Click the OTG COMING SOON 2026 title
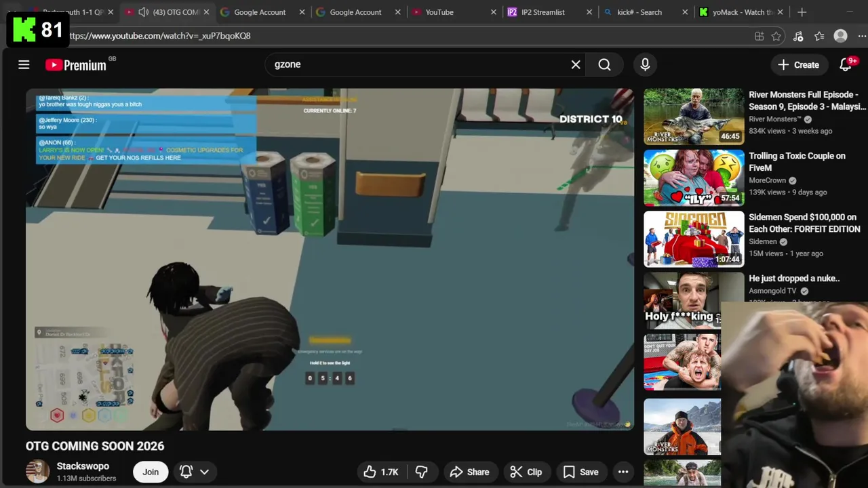This screenshot has height=488, width=868. (95, 446)
